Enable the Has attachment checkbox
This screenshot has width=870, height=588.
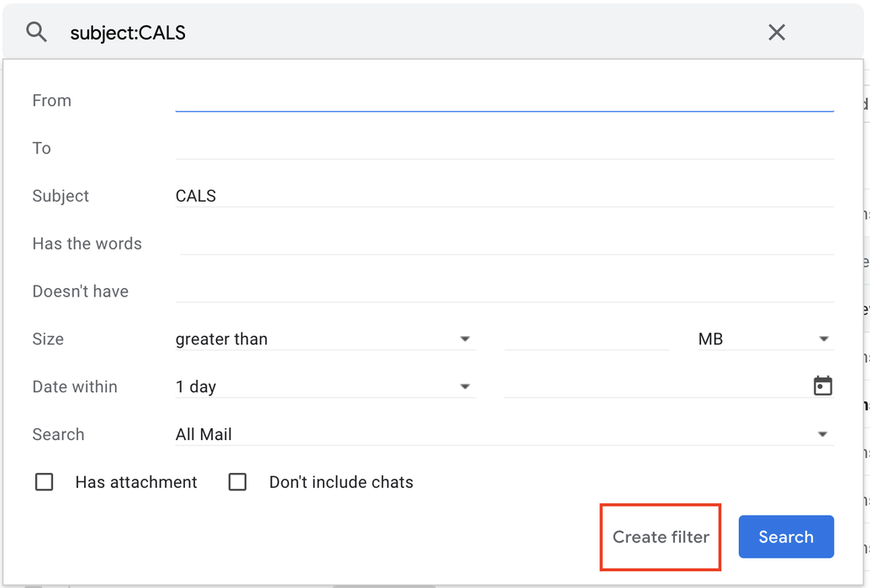(44, 481)
